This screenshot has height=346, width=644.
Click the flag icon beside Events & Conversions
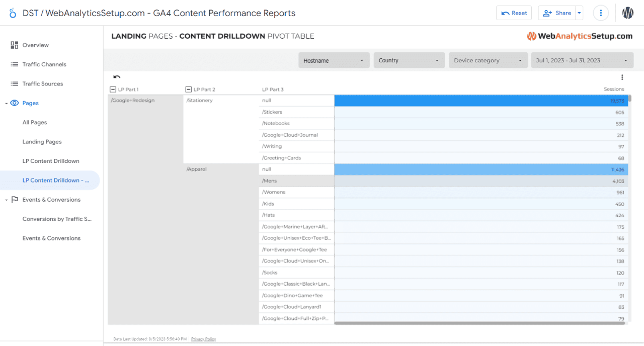15,200
